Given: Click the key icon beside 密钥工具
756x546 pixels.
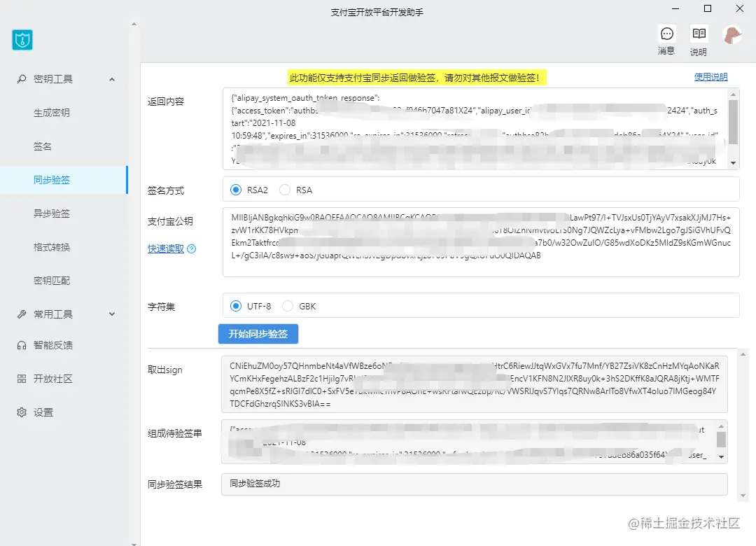Looking at the screenshot, I should (x=22, y=78).
